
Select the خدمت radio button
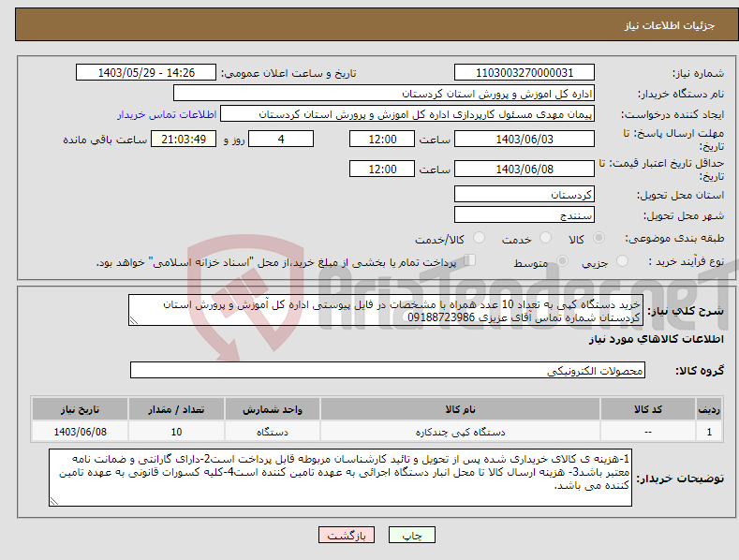click(x=545, y=238)
